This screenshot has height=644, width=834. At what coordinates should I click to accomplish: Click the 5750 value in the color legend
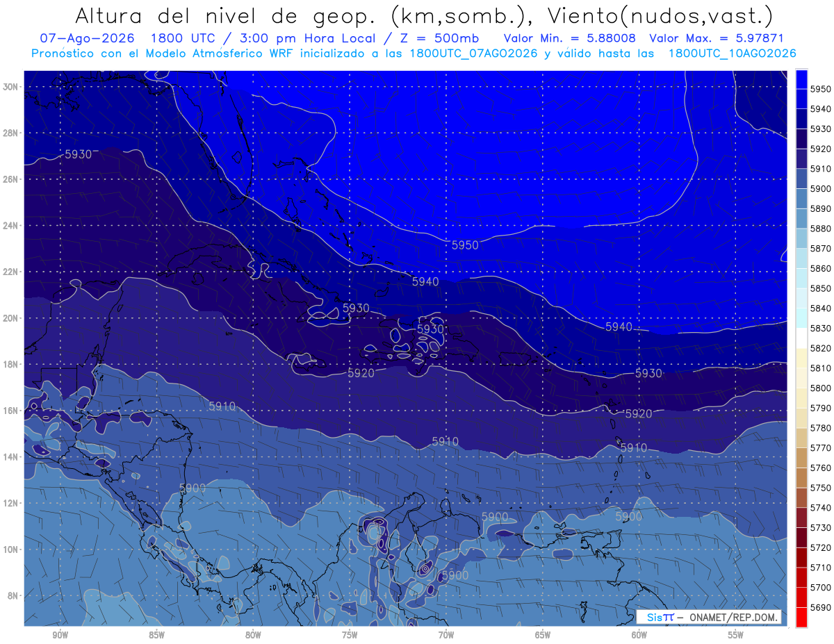(820, 488)
